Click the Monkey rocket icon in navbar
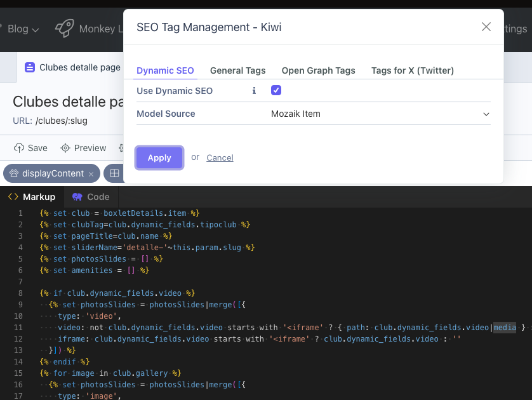532x400 pixels. click(64, 29)
